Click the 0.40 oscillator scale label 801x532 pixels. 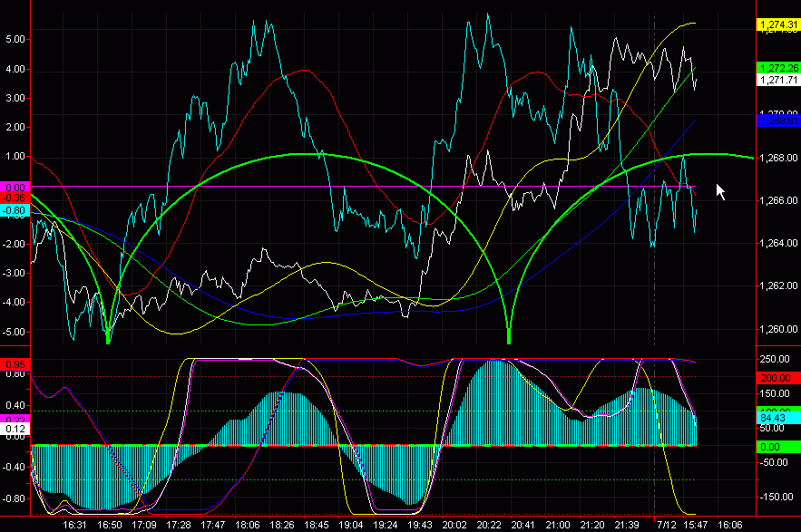tap(15, 405)
